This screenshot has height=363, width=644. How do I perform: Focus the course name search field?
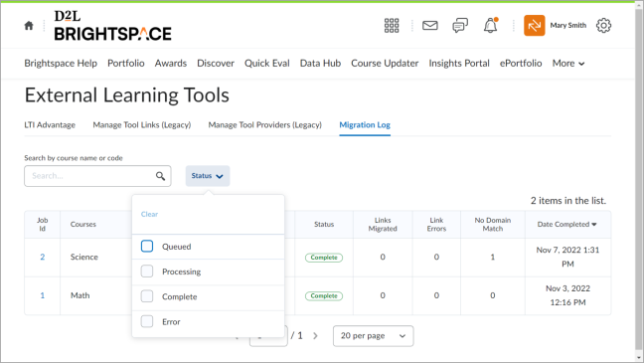[x=97, y=176]
